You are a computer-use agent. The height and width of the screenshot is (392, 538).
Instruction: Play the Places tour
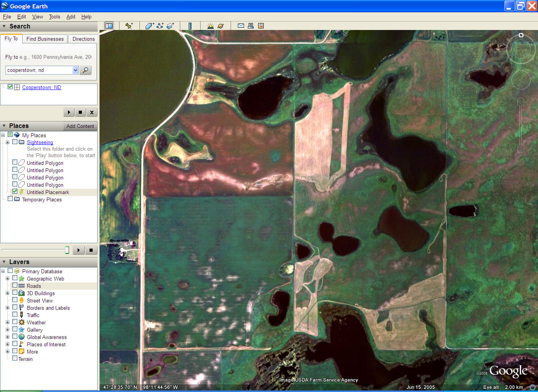[x=78, y=250]
